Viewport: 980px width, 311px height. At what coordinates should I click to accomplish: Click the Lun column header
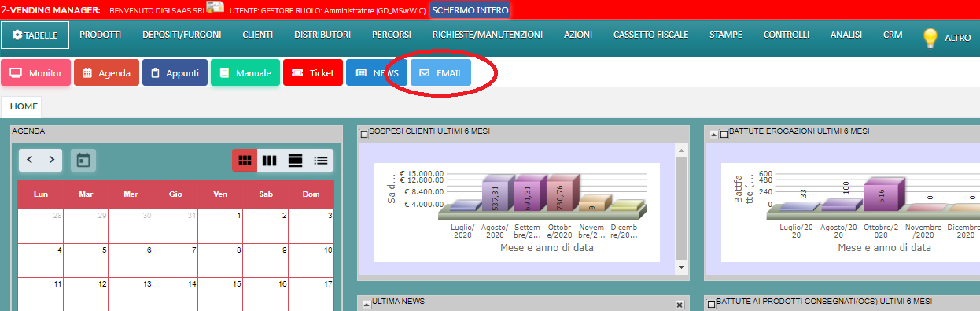click(x=41, y=194)
